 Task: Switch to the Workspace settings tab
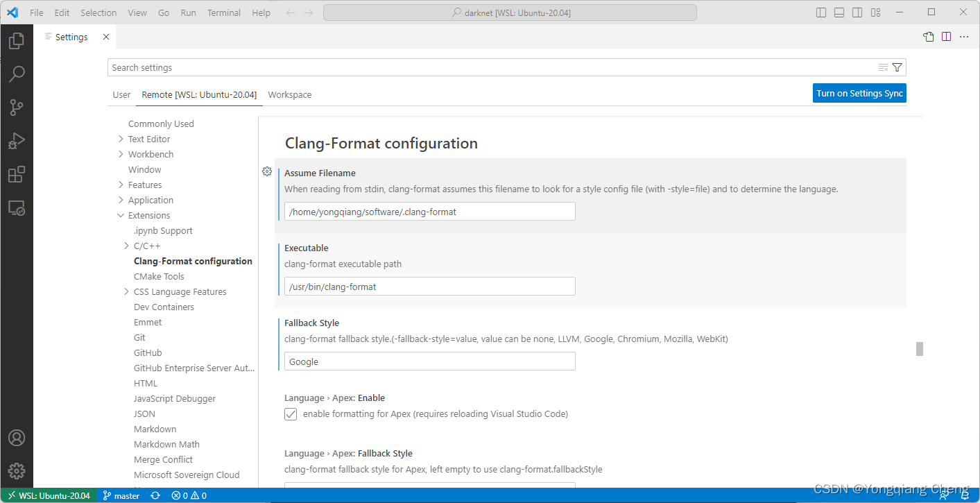click(x=289, y=94)
